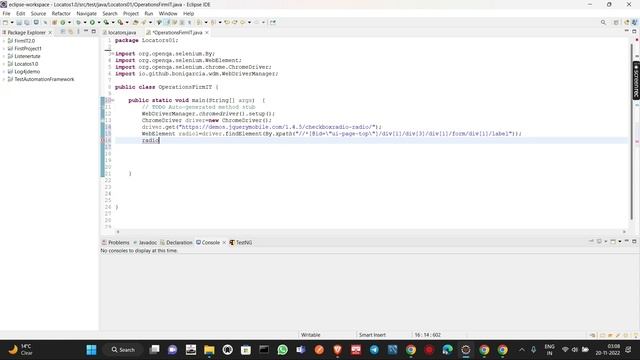Close the Package Explorer view
640x360 pixels.
click(50, 32)
